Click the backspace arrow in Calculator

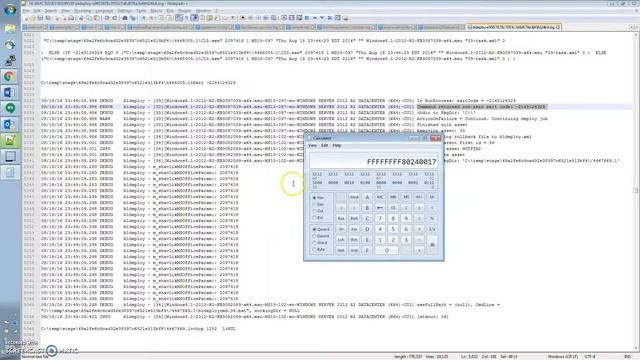(x=380, y=208)
